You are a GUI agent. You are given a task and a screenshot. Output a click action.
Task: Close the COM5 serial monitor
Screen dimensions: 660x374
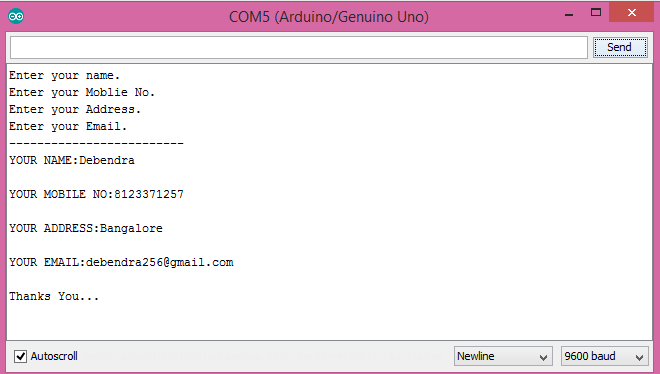[x=632, y=13]
